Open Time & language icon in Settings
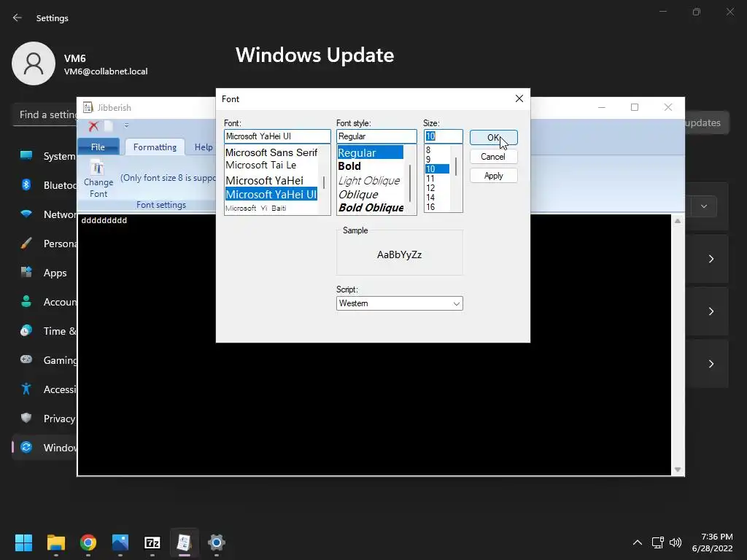747x560 pixels. pos(26,330)
